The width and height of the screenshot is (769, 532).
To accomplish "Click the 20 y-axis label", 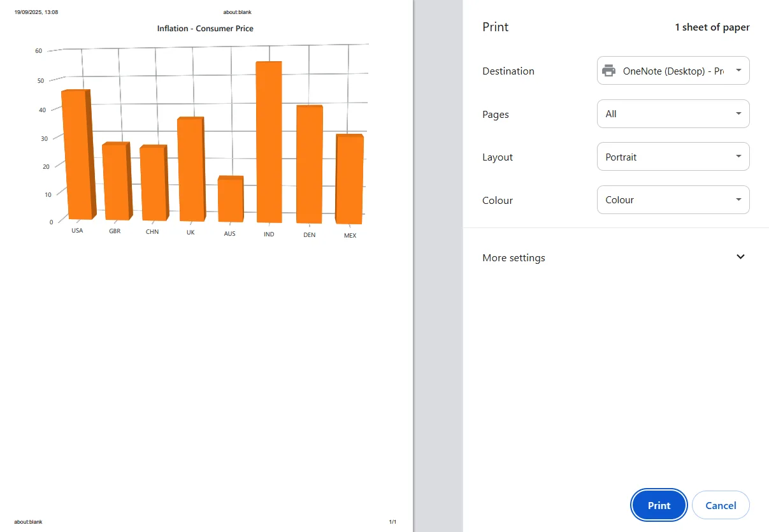I will [46, 166].
